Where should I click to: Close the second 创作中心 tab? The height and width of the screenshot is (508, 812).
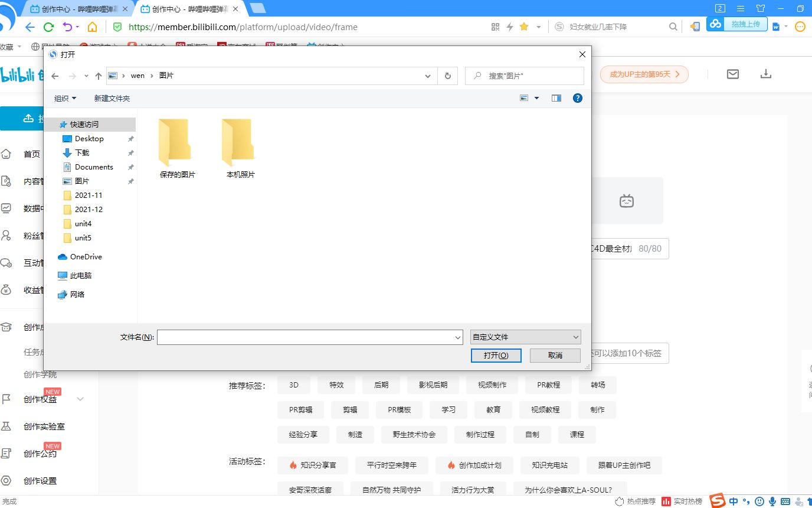(x=235, y=9)
